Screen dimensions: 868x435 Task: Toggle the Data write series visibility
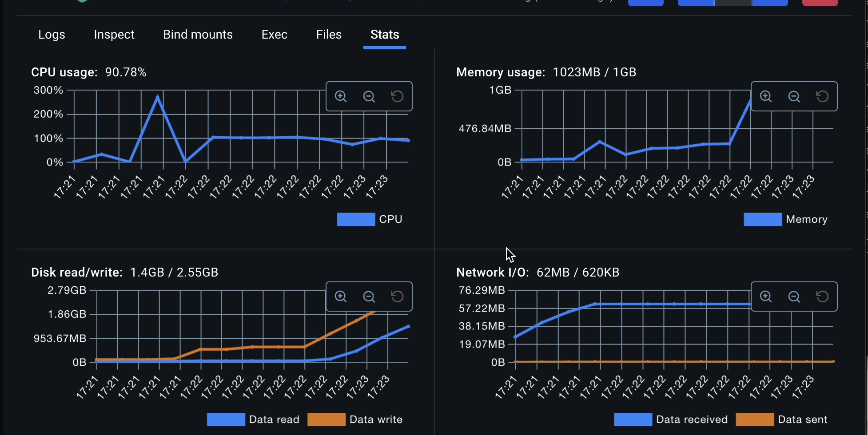tap(354, 419)
